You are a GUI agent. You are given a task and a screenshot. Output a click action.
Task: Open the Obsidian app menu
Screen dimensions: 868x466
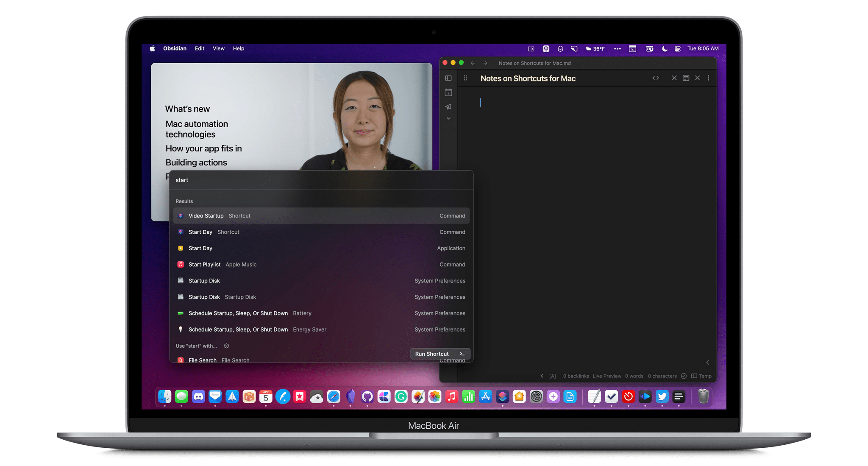175,49
